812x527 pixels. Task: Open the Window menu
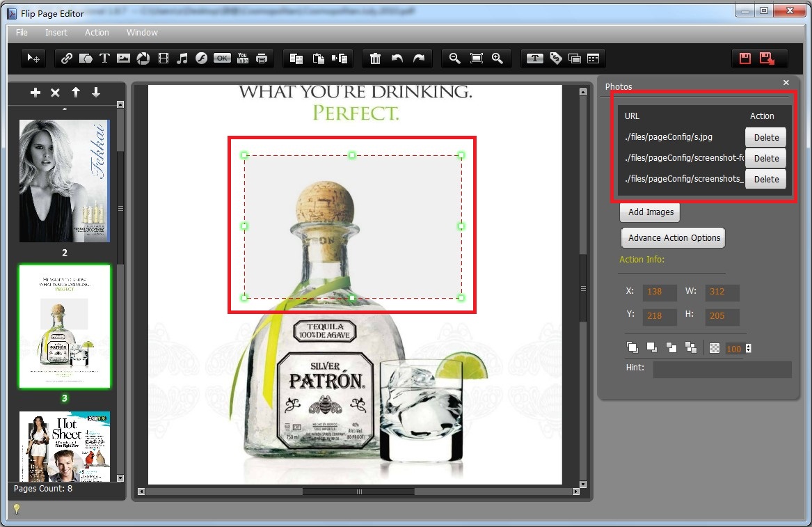click(x=142, y=33)
